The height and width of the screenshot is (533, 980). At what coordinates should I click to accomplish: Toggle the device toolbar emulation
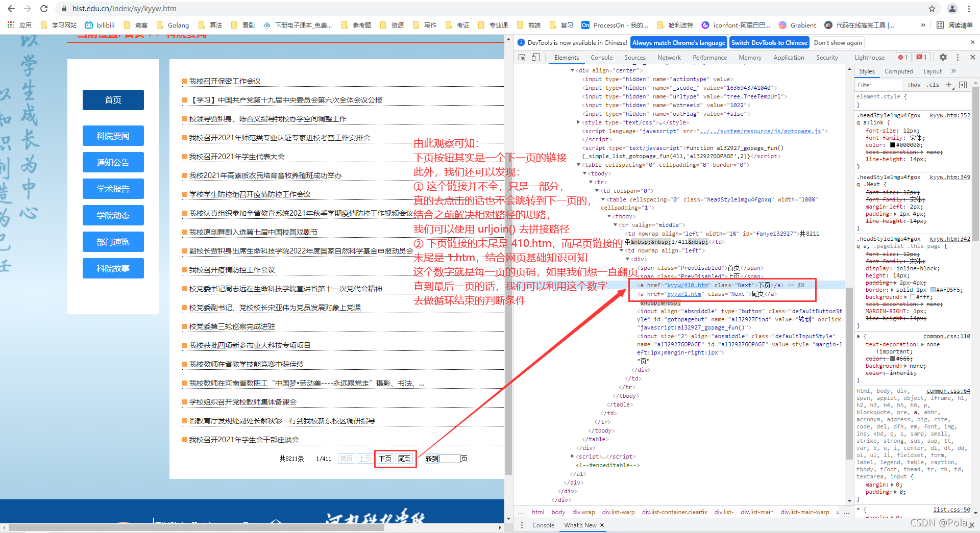pyautogui.click(x=535, y=57)
